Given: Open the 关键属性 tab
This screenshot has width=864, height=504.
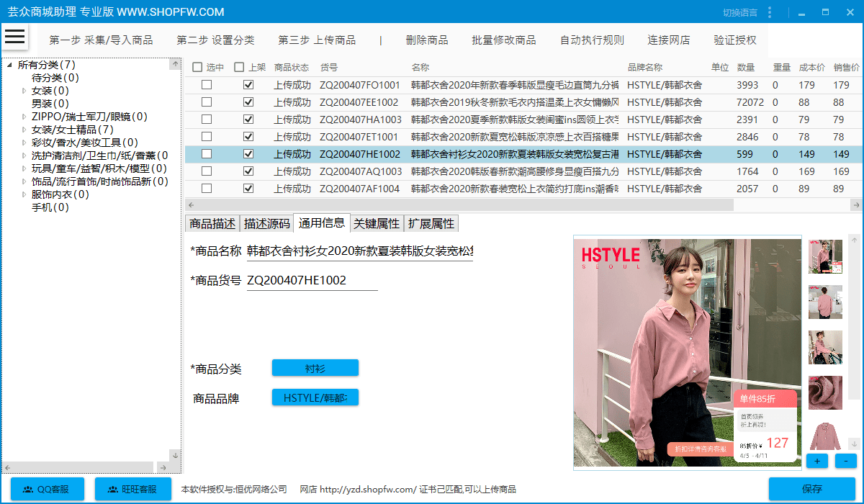Looking at the screenshot, I should point(376,223).
